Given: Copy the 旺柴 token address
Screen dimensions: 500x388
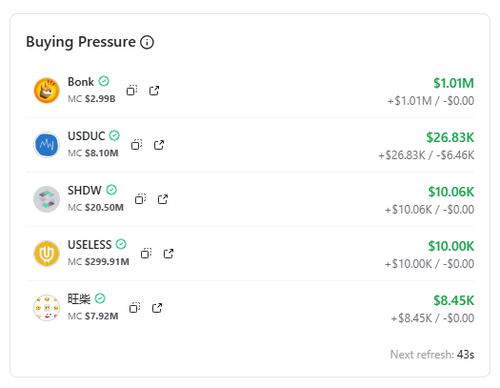Looking at the screenshot, I should pyautogui.click(x=135, y=308).
